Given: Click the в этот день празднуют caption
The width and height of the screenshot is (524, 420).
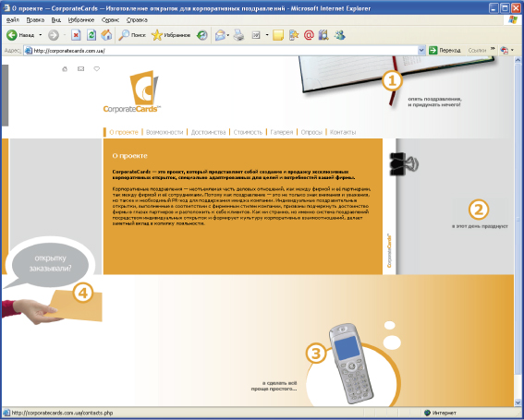Looking at the screenshot, I should pyautogui.click(x=480, y=226).
